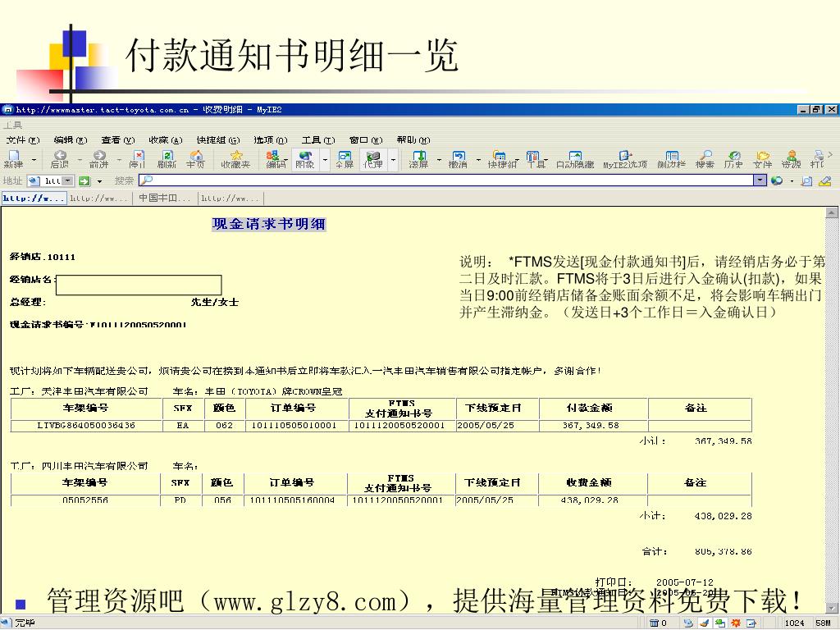Open the 查看(V) menu
The height and width of the screenshot is (630, 840).
[118, 140]
